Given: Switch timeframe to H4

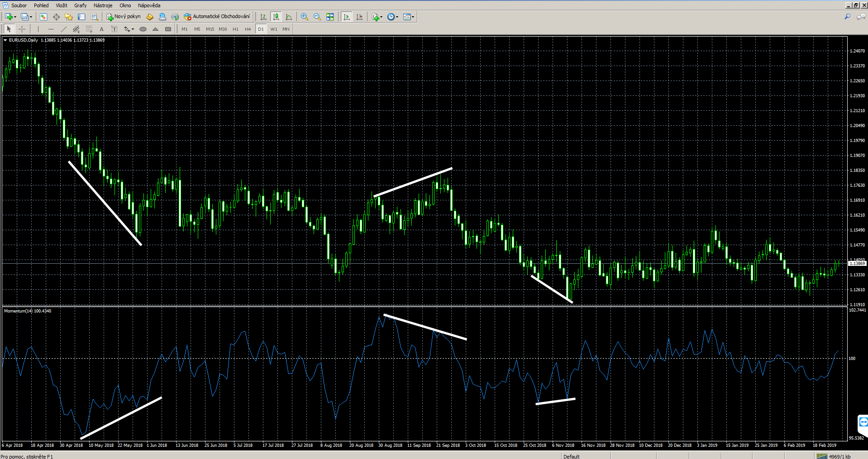Looking at the screenshot, I should click(x=248, y=29).
